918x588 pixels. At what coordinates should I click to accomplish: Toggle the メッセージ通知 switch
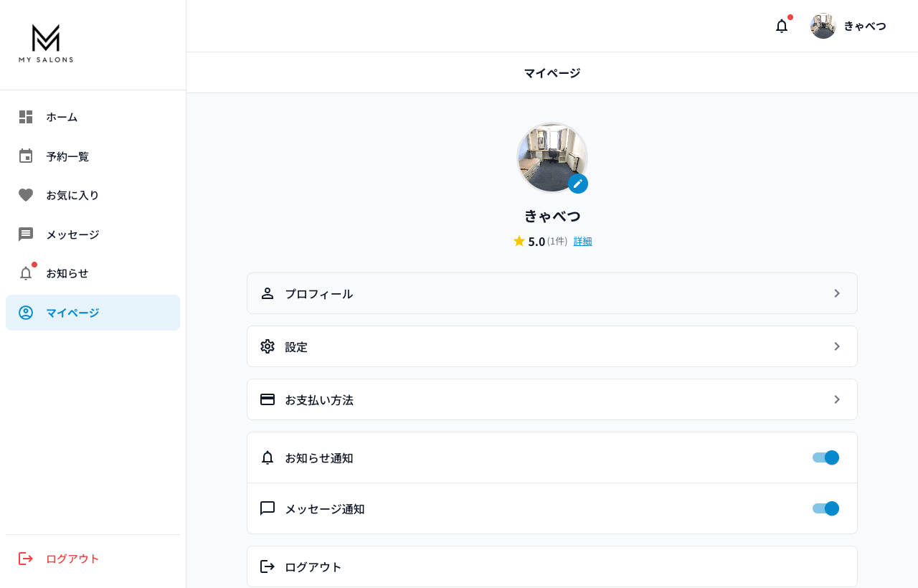(825, 508)
